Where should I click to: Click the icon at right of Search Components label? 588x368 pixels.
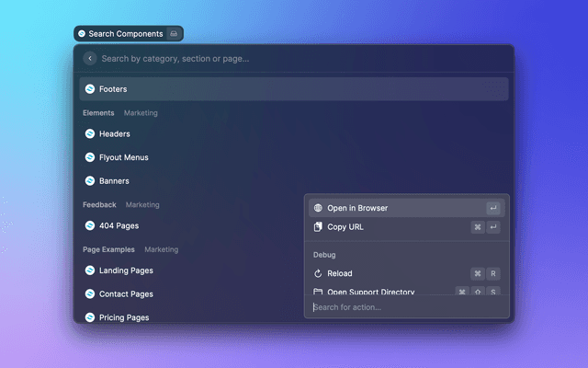[x=175, y=34]
